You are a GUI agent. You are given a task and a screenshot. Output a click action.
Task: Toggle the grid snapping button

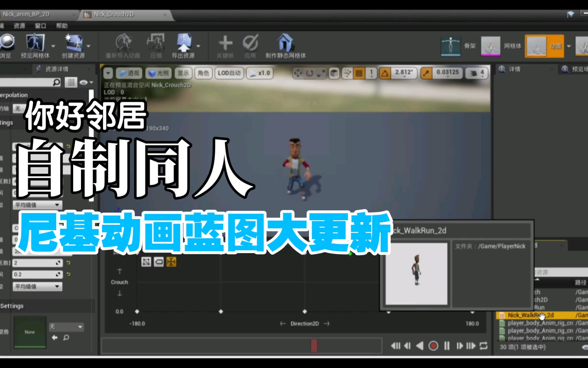pos(359,73)
